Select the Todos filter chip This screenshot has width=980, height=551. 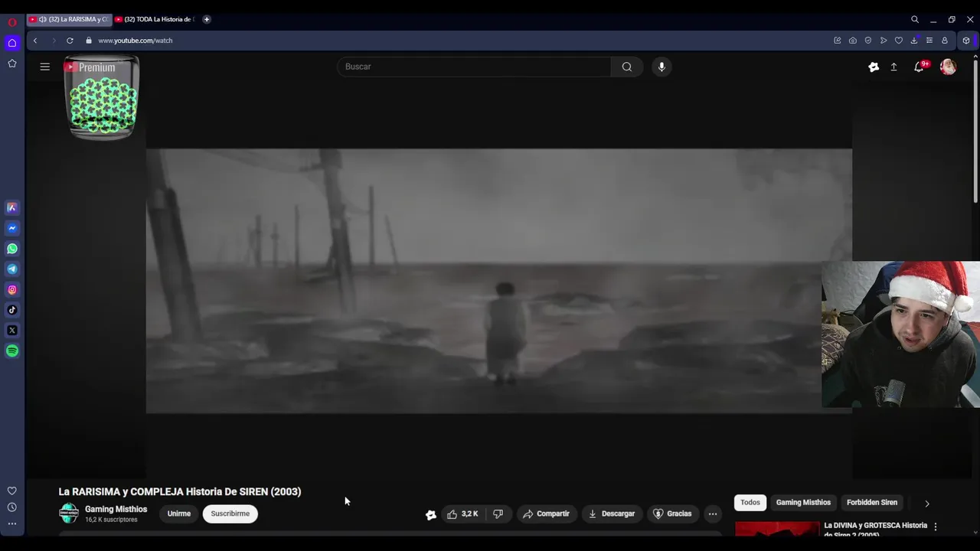(x=750, y=502)
